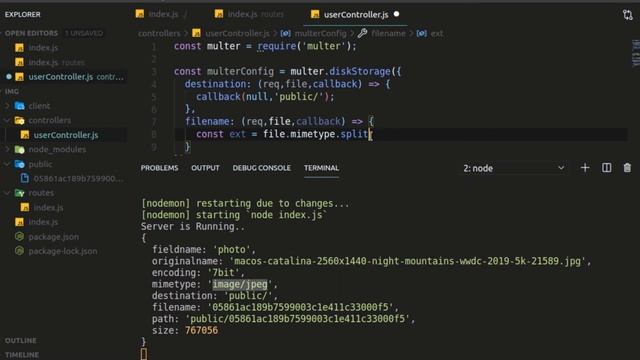Open index.js in Open Editors list
Image resolution: width=640 pixels, height=360 pixels.
pos(43,48)
